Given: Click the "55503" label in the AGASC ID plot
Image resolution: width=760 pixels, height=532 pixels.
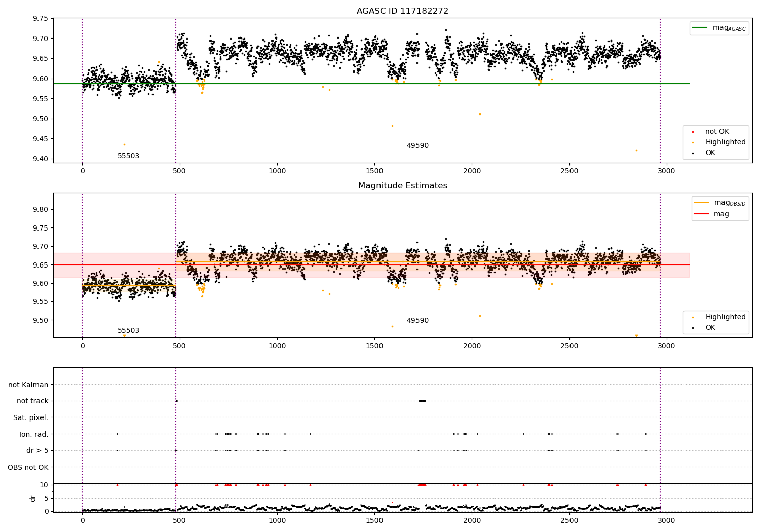Looking at the screenshot, I should (128, 156).
